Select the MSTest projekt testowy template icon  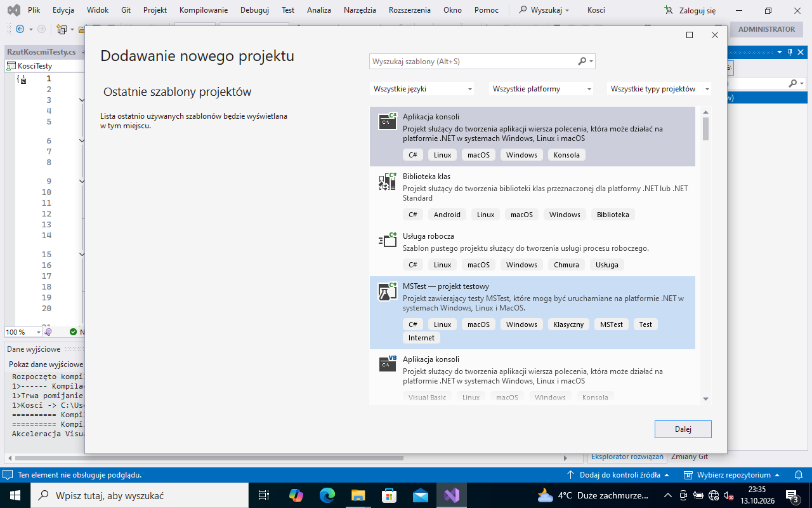[x=388, y=291]
